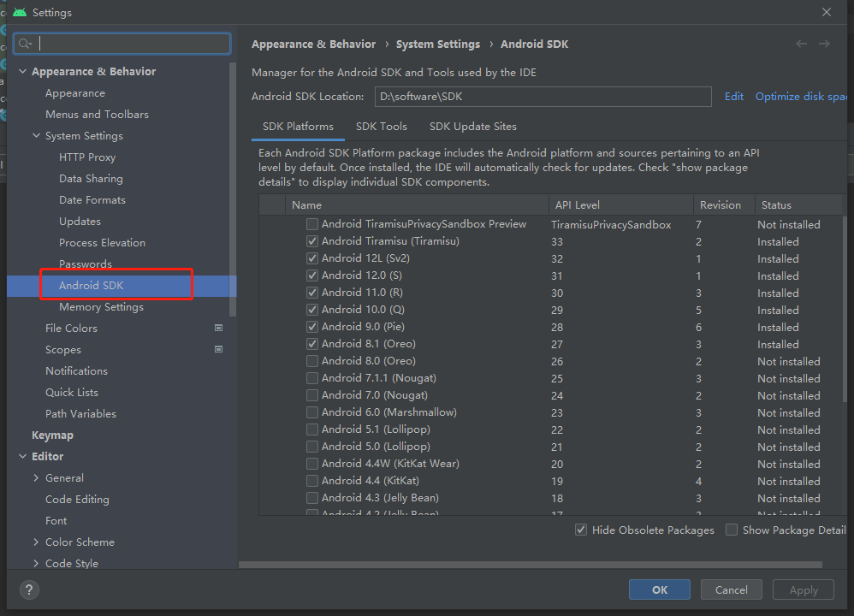
Task: Focus the Android SDK Location field
Action: 543,97
